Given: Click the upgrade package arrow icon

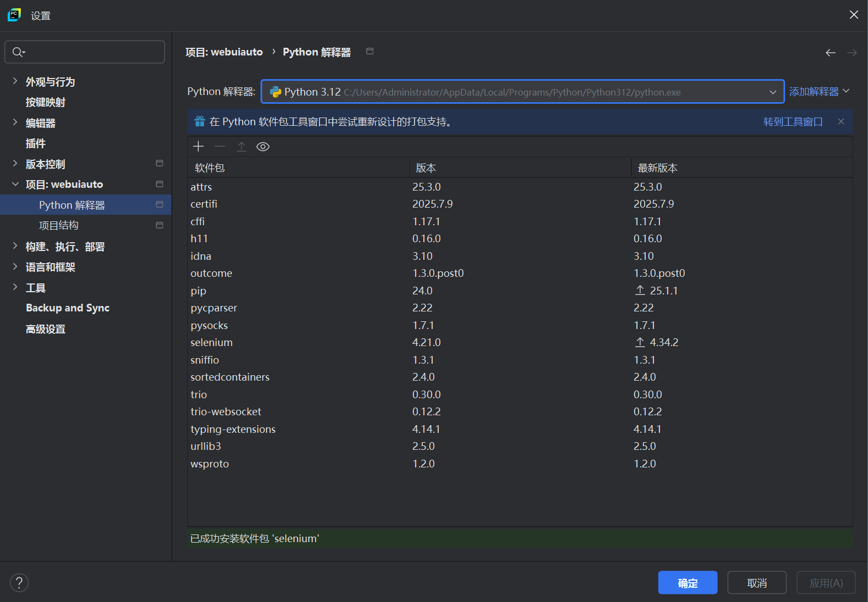Looking at the screenshot, I should [242, 146].
